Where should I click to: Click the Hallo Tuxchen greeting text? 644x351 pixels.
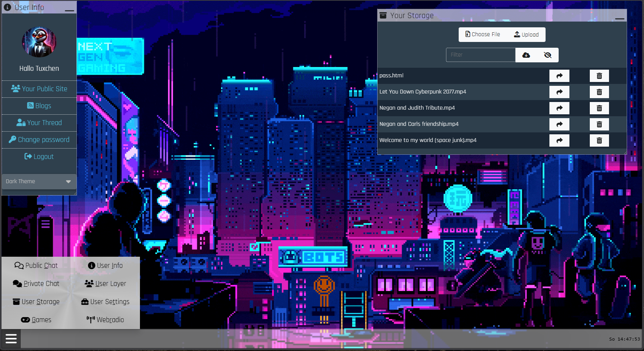point(39,69)
